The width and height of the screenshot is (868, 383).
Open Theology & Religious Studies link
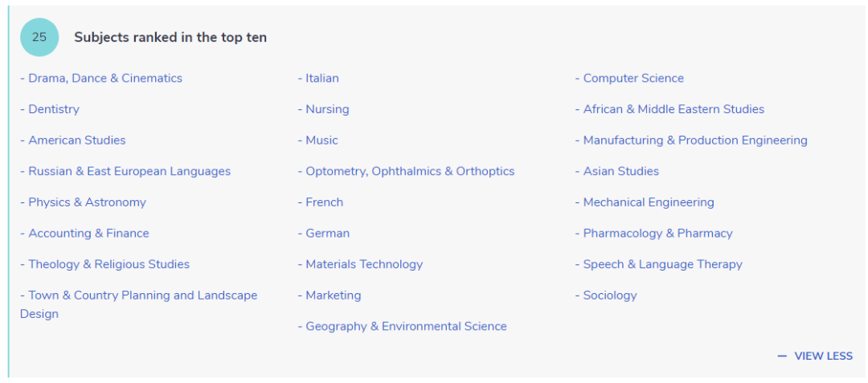click(x=108, y=265)
